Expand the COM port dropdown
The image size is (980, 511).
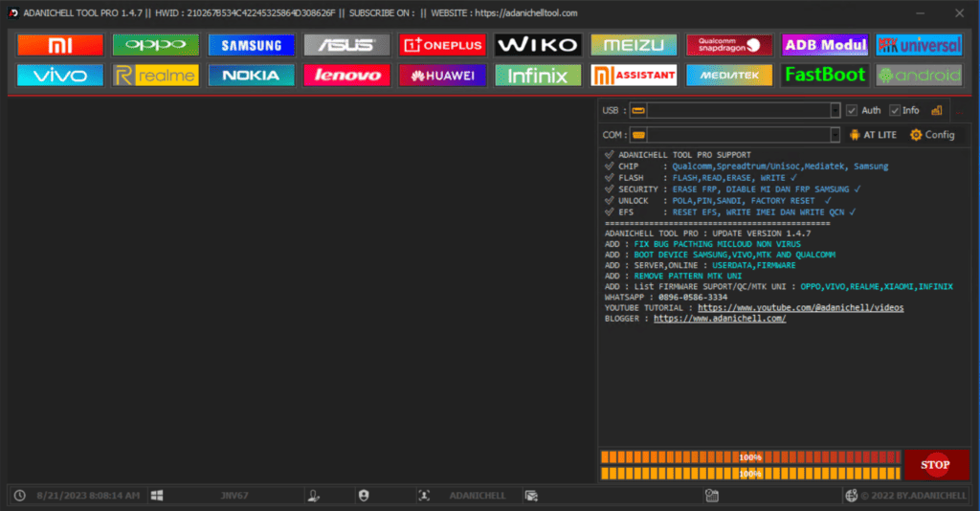point(835,135)
